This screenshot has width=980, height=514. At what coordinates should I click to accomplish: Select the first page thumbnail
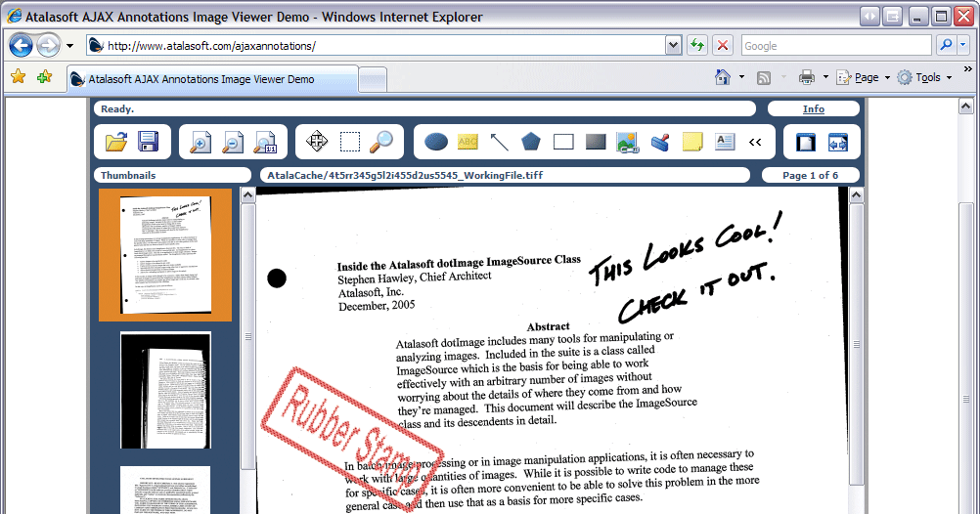coord(165,255)
